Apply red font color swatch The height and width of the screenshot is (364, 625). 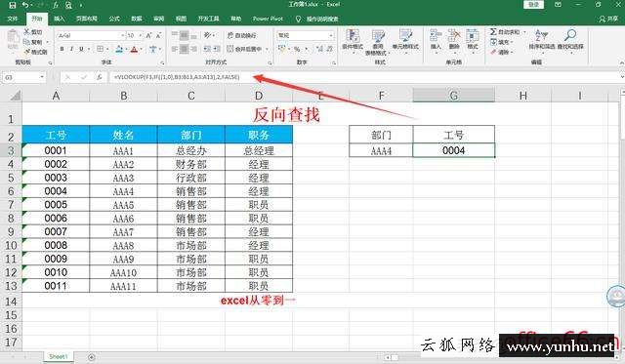[x=134, y=49]
